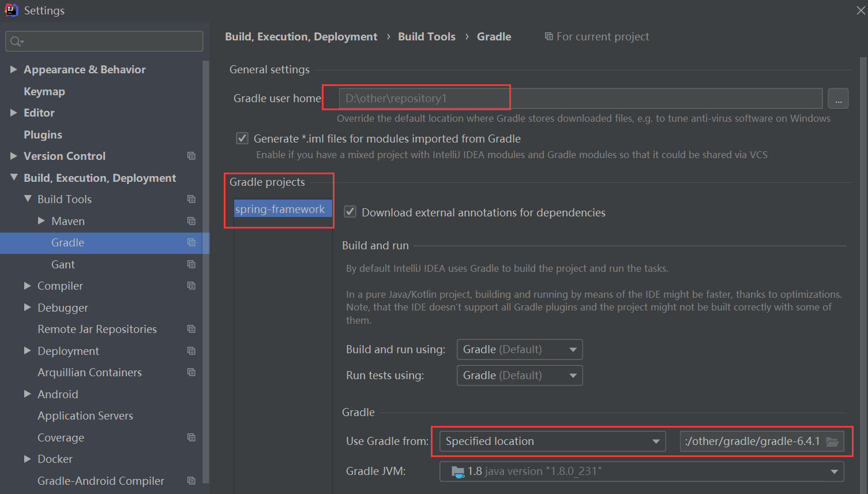The image size is (868, 494).
Task: Click the project-level icon beside Deployment
Action: tap(191, 351)
